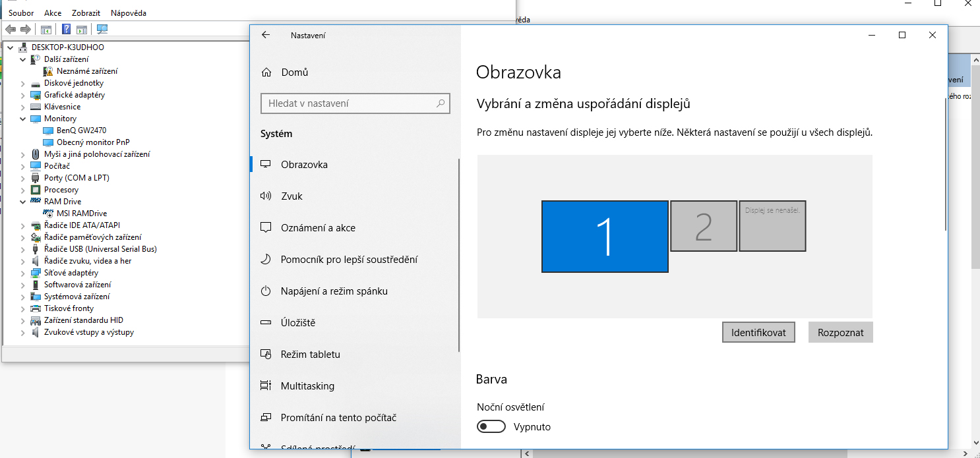Expand the Porty (COM a LPT) node
Image resolution: width=980 pixels, height=458 pixels.
pos(23,178)
